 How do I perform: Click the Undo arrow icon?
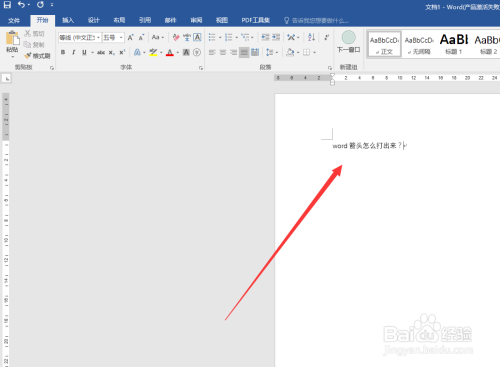[22, 5]
